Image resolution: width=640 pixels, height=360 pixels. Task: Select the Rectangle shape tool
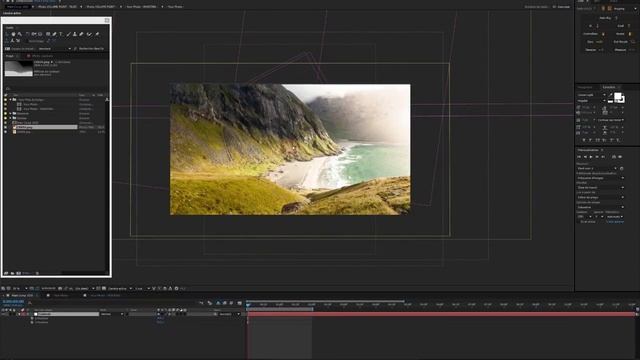48,34
